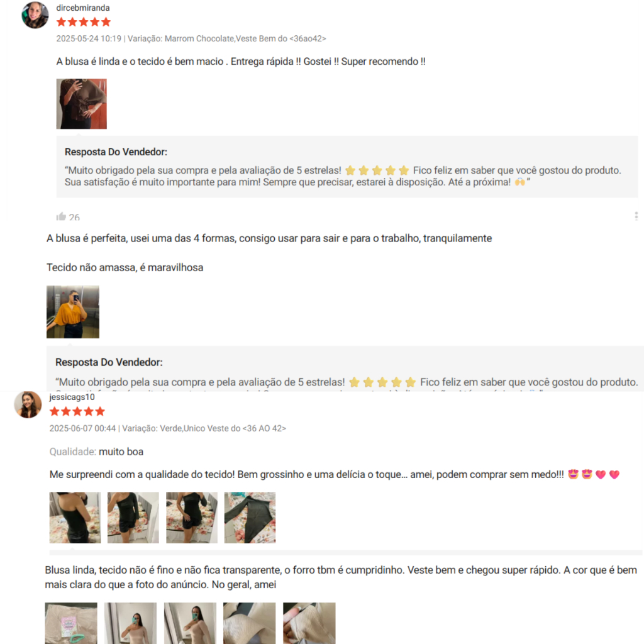View the fourth photo of beige fabric sleeve
Viewport: 644px width, 644px height.
click(x=249, y=623)
